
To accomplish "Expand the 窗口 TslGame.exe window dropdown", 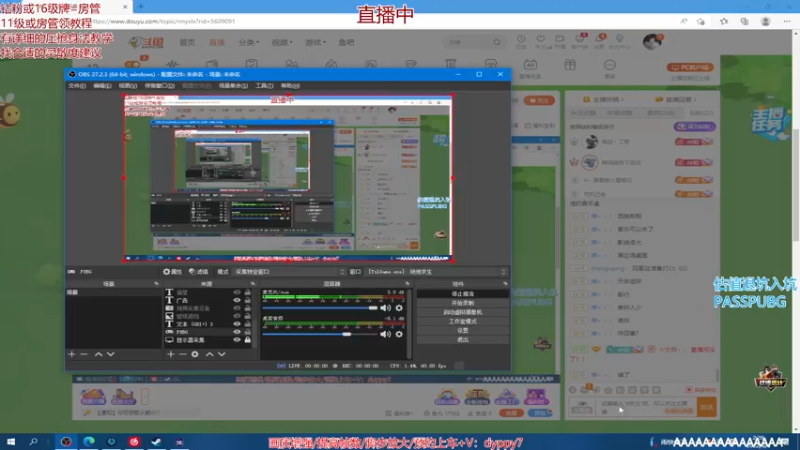I will point(437,272).
